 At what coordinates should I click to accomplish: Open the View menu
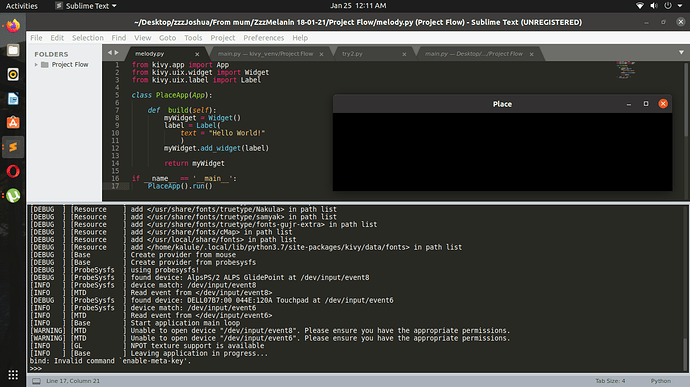(x=142, y=38)
